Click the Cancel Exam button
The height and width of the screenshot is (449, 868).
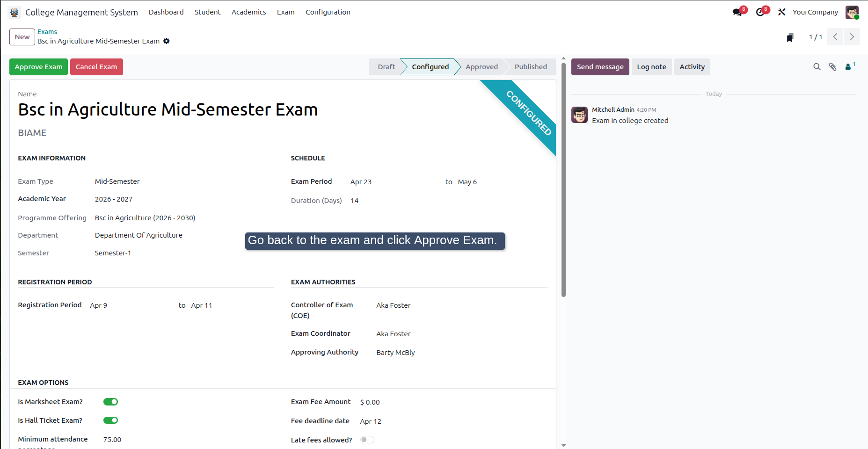(x=96, y=67)
